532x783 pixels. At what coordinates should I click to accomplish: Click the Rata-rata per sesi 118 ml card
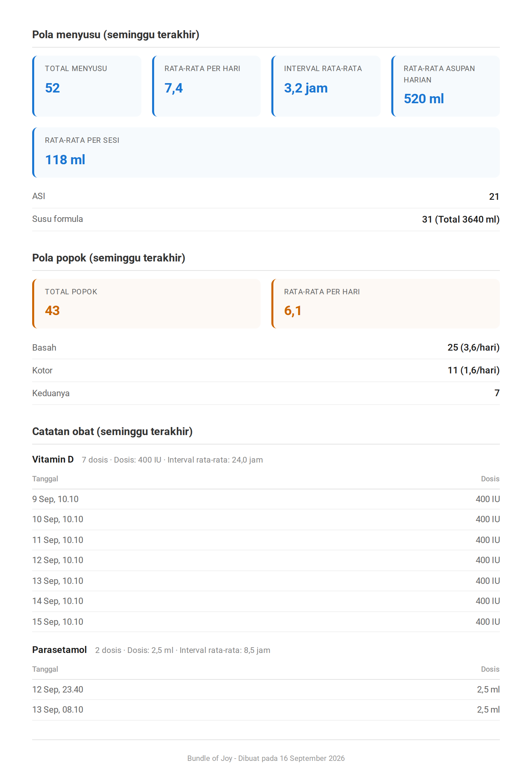click(266, 152)
